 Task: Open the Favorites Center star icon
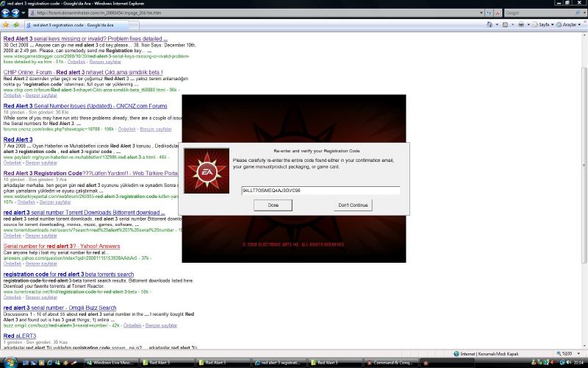click(6, 25)
